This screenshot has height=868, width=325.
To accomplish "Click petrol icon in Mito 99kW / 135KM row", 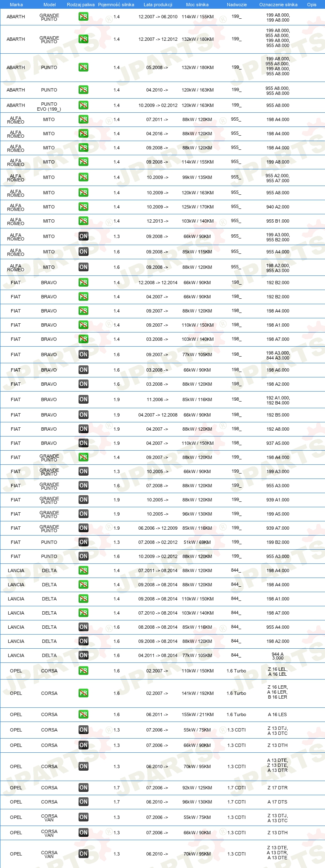I will (84, 177).
